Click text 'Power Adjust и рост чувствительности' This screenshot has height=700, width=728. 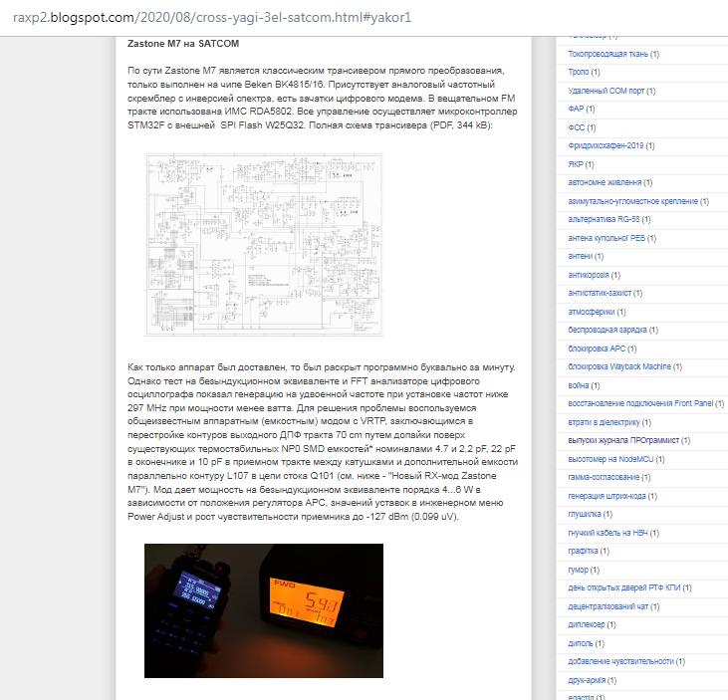point(213,516)
